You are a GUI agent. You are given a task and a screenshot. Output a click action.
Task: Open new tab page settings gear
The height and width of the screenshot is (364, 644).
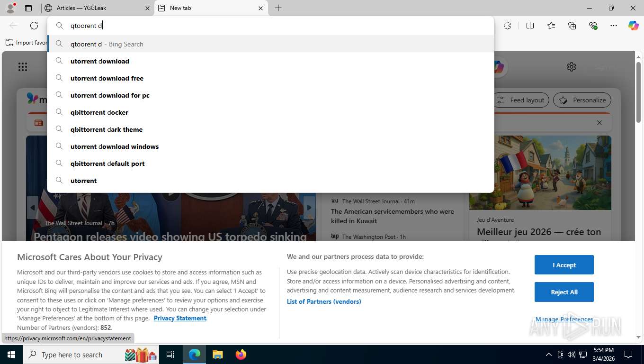572,67
